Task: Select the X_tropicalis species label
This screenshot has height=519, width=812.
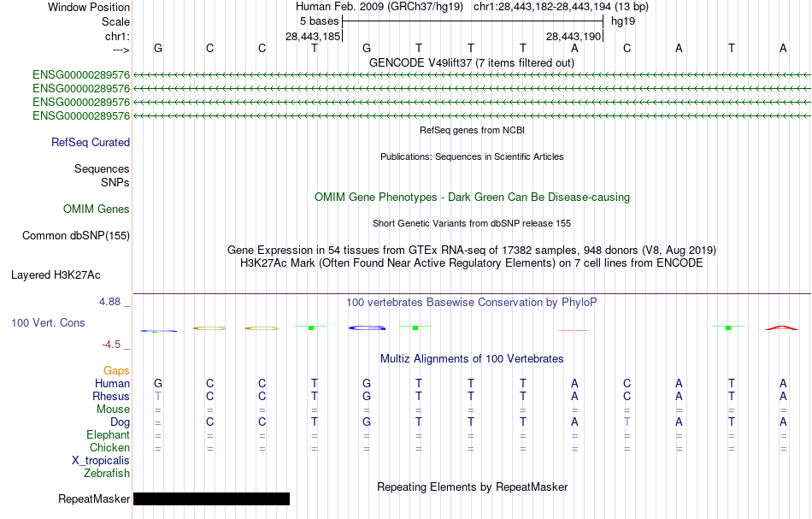Action: click(101, 461)
